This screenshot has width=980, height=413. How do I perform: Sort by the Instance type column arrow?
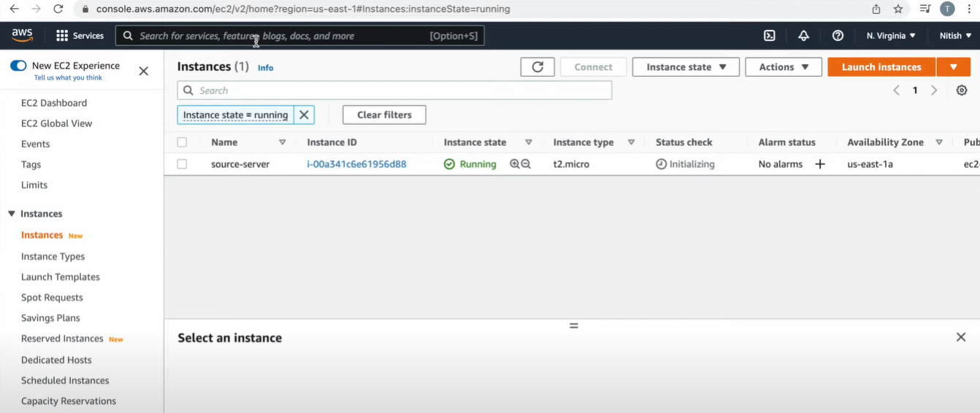(x=631, y=142)
